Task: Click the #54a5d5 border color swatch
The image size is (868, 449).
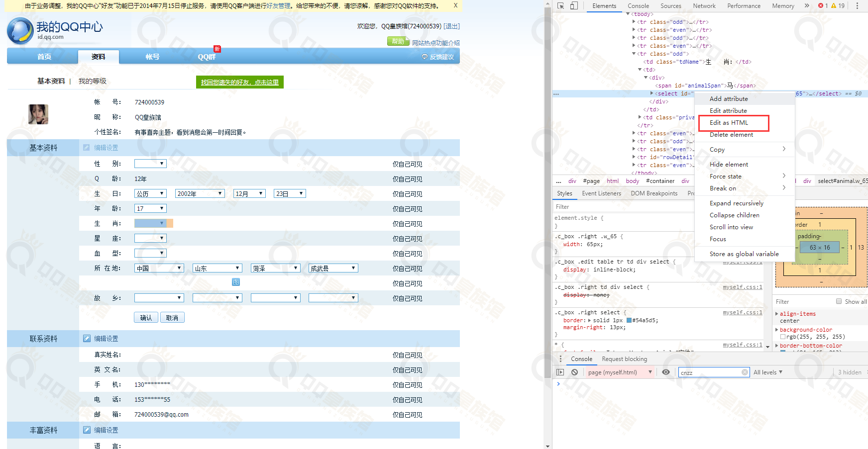Action: pos(629,321)
